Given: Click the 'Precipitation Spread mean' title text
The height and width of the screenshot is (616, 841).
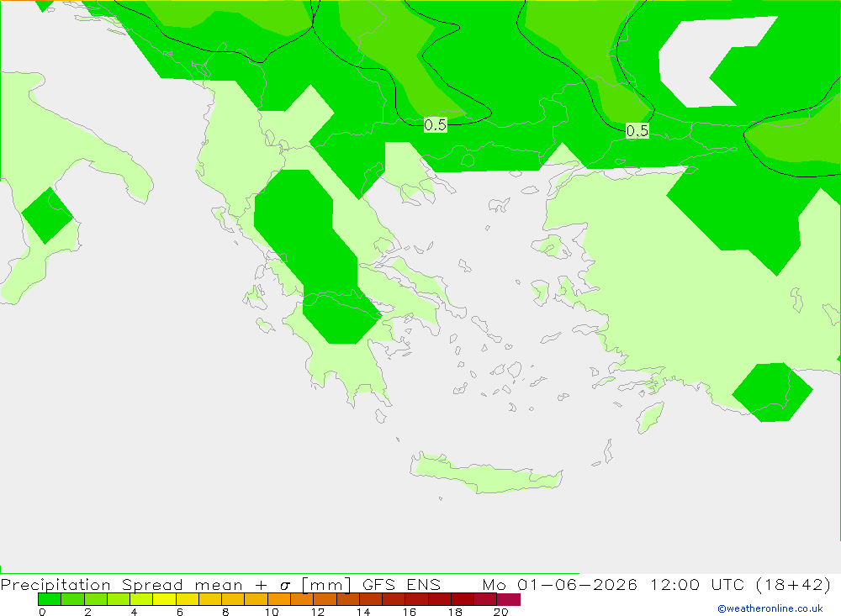Looking at the screenshot, I should click(x=122, y=584).
